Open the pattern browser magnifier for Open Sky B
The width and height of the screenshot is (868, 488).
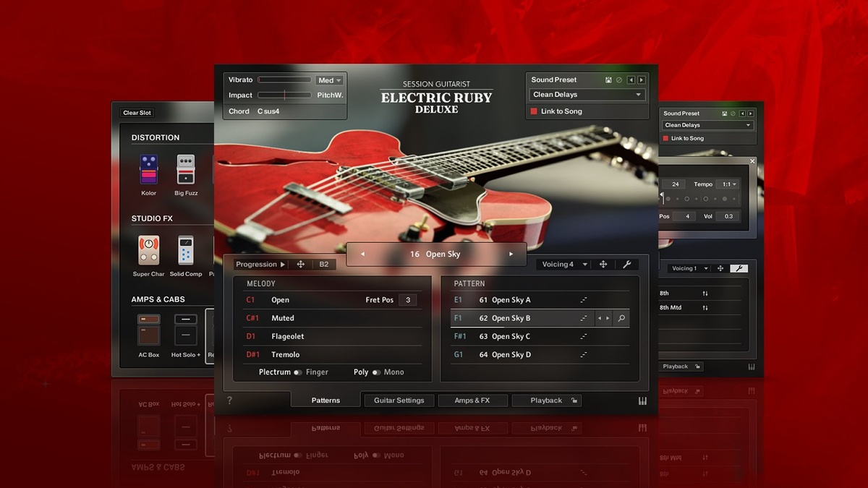pos(621,318)
